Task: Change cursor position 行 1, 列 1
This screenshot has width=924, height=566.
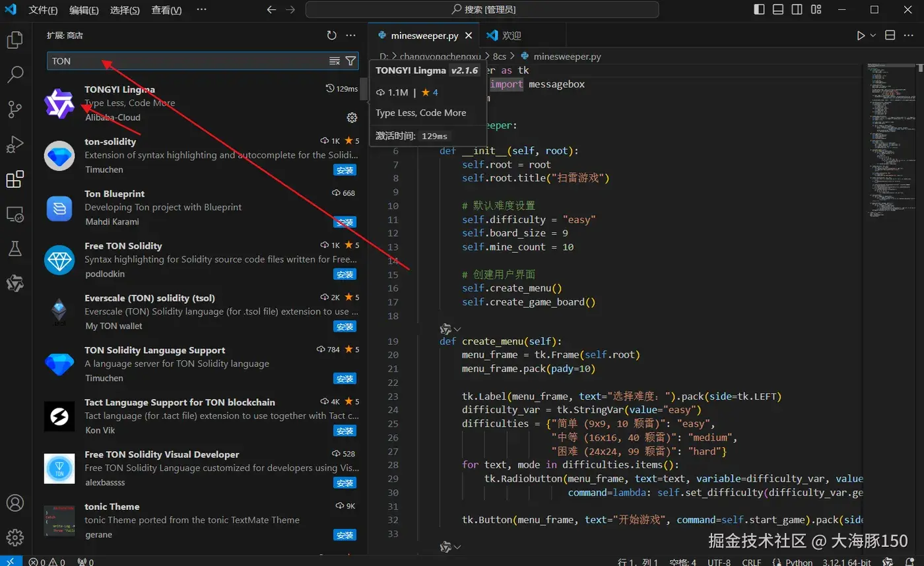Action: 638,562
